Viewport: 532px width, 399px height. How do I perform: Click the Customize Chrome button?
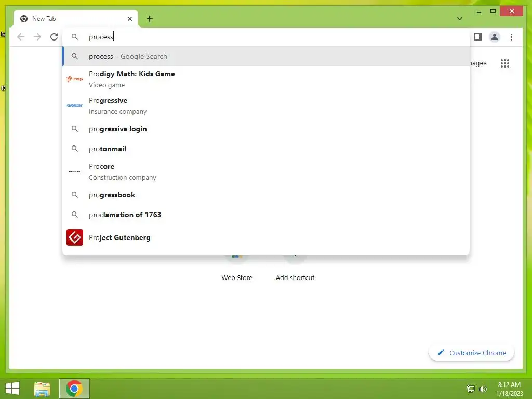(472, 353)
